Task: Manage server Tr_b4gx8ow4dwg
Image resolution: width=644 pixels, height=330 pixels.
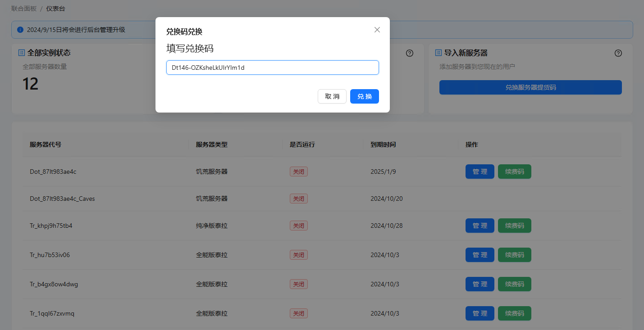Action: click(x=480, y=284)
